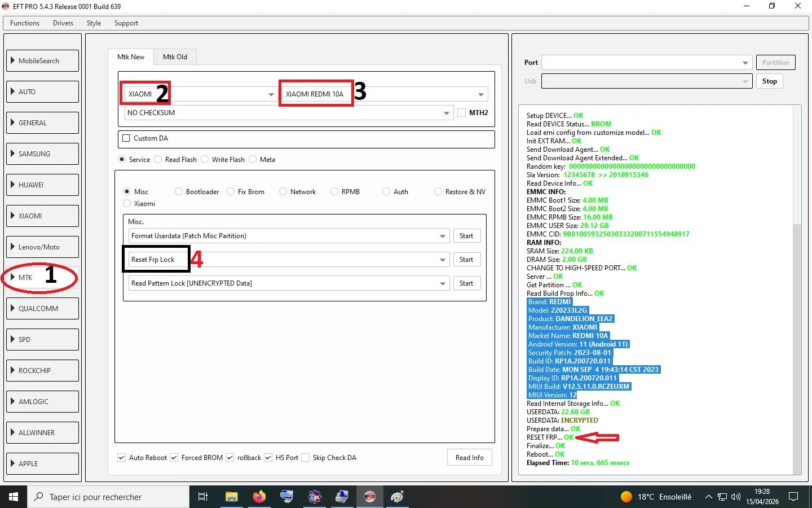The height and width of the screenshot is (508, 812).
Task: Show hidden system tray icons
Action: click(708, 497)
